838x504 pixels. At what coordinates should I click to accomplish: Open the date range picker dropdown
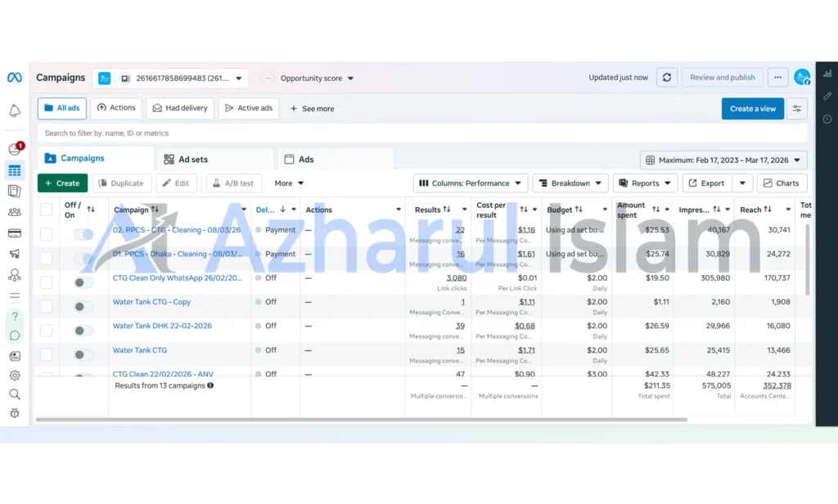[x=723, y=160]
